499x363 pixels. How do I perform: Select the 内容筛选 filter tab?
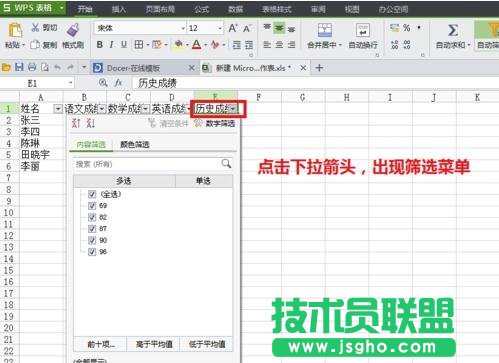(x=91, y=144)
